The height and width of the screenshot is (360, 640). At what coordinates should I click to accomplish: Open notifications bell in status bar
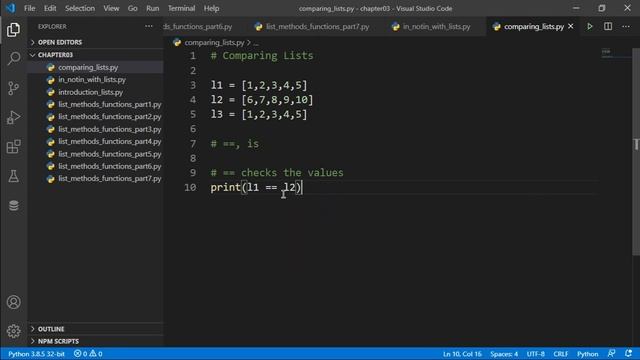[628, 353]
